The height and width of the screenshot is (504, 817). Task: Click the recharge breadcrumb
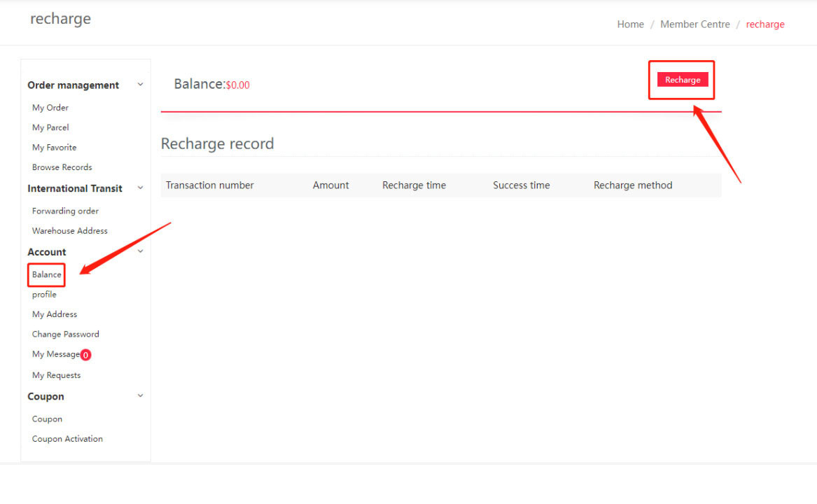(x=765, y=24)
